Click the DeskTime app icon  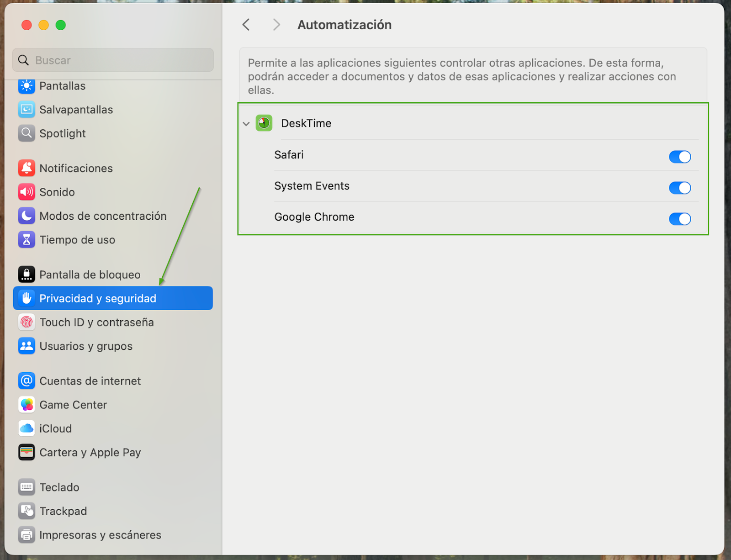264,123
